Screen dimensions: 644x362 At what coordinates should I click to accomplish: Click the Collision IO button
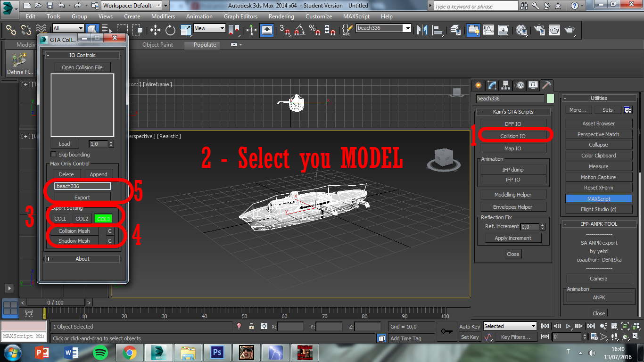click(513, 136)
